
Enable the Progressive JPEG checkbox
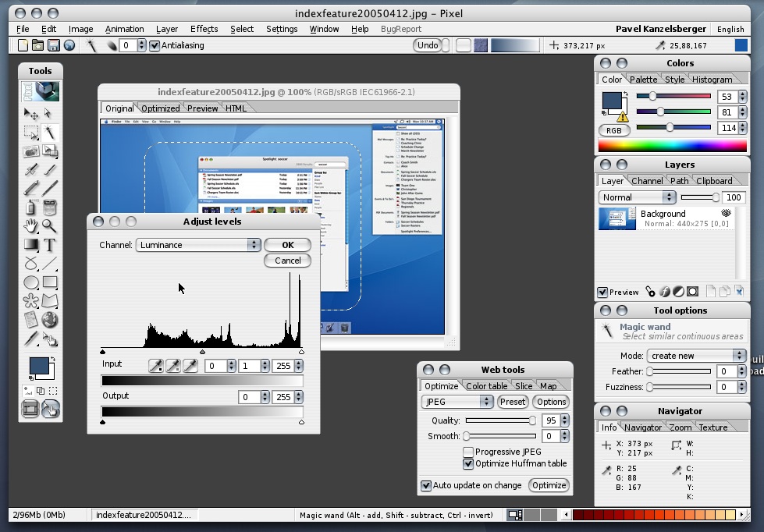tap(468, 452)
